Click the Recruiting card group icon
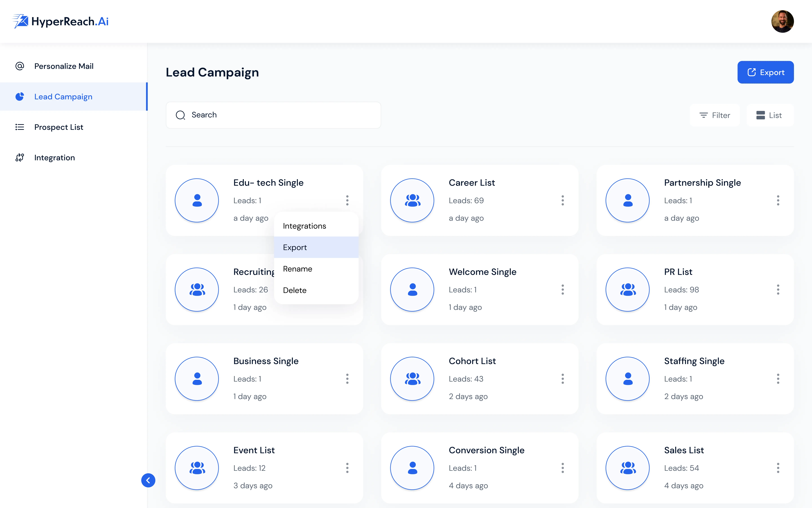The image size is (812, 508). click(197, 289)
